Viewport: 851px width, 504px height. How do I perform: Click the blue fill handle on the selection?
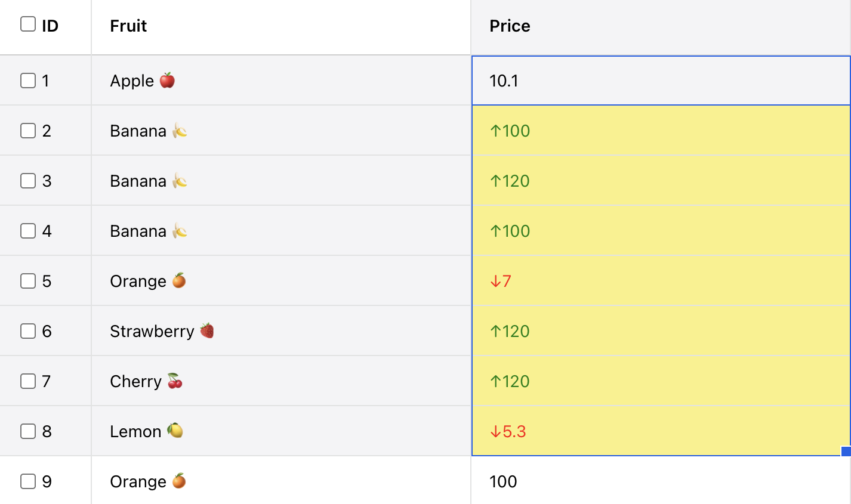(846, 451)
